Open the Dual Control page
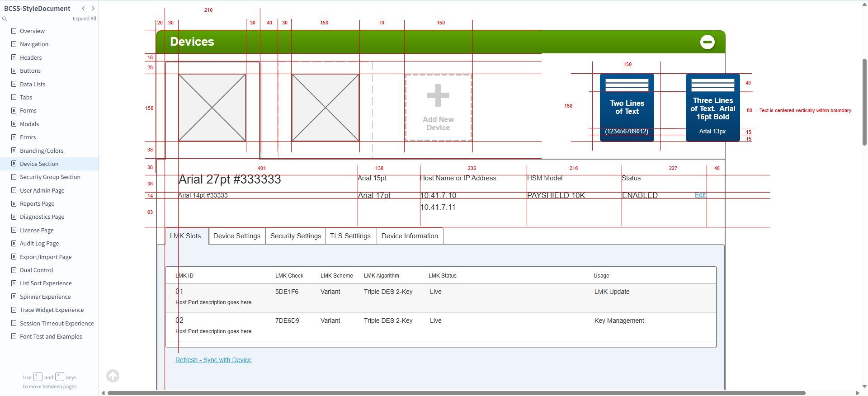 pyautogui.click(x=37, y=270)
